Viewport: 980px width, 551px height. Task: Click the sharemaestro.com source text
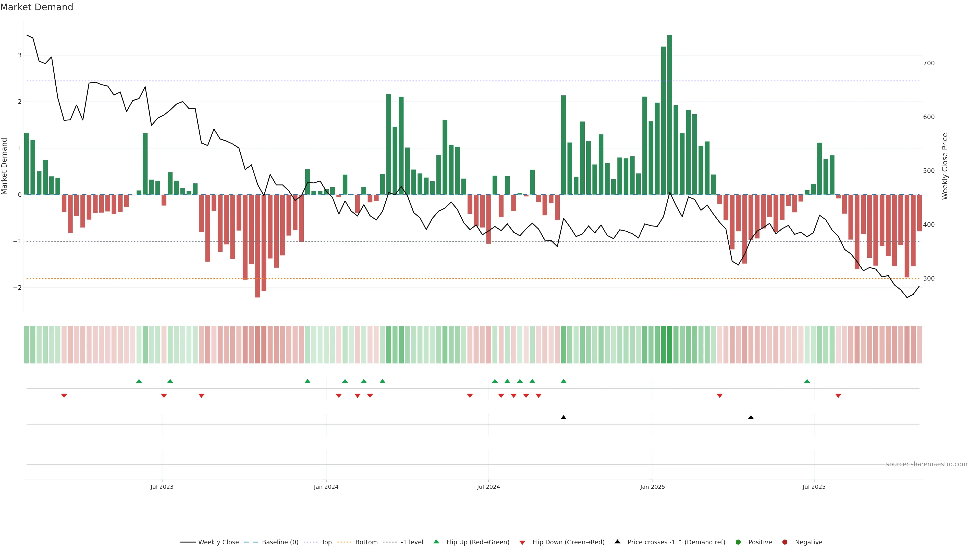tap(926, 464)
